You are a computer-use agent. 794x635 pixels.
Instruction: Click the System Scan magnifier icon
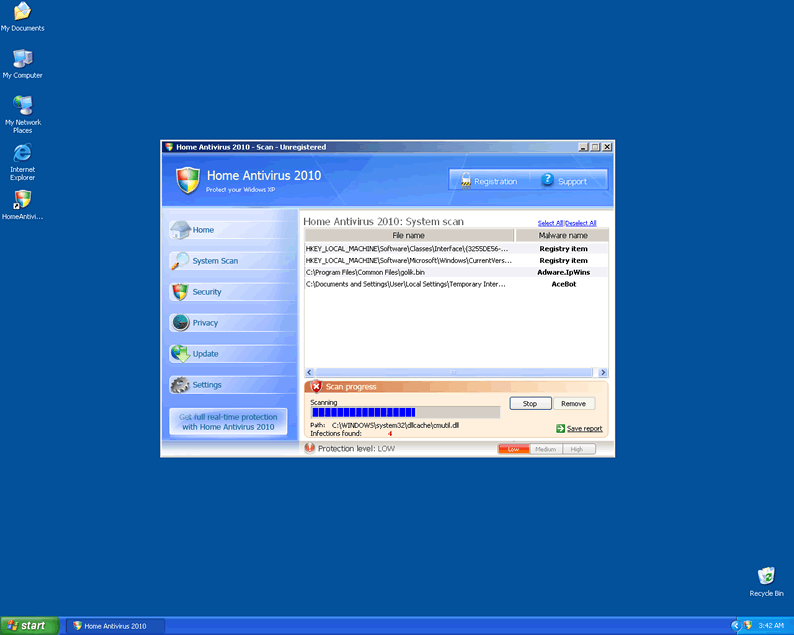pos(180,261)
